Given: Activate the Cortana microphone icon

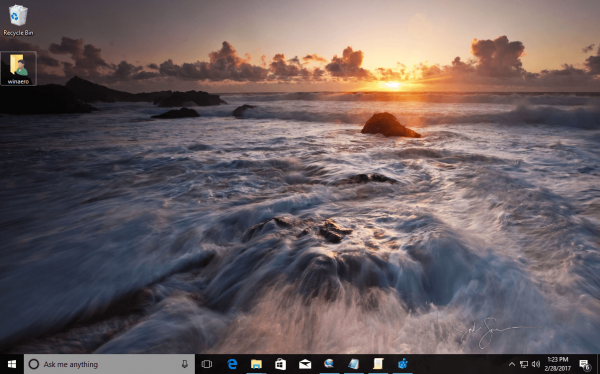Looking at the screenshot, I should pos(184,364).
